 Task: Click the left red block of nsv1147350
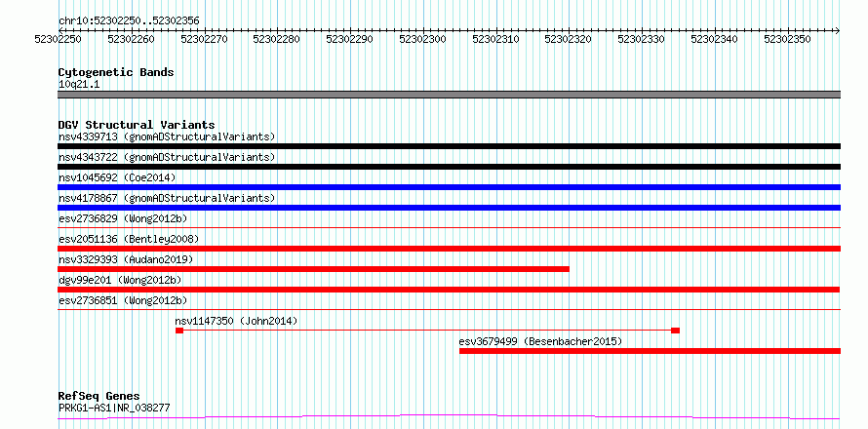pos(179,331)
